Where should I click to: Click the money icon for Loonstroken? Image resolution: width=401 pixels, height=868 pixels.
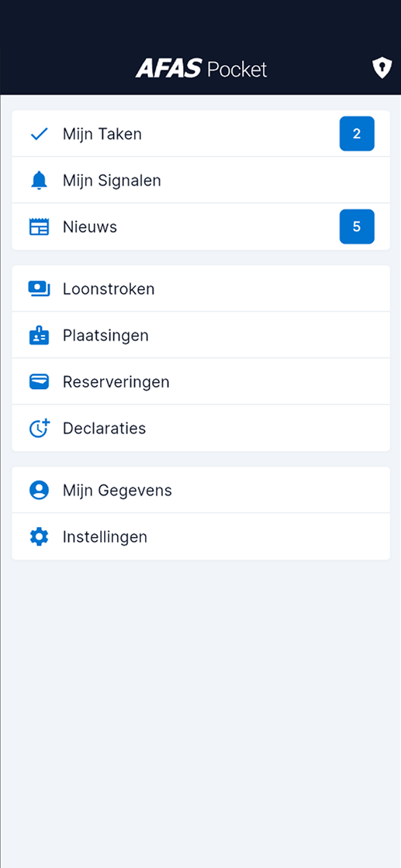39,289
